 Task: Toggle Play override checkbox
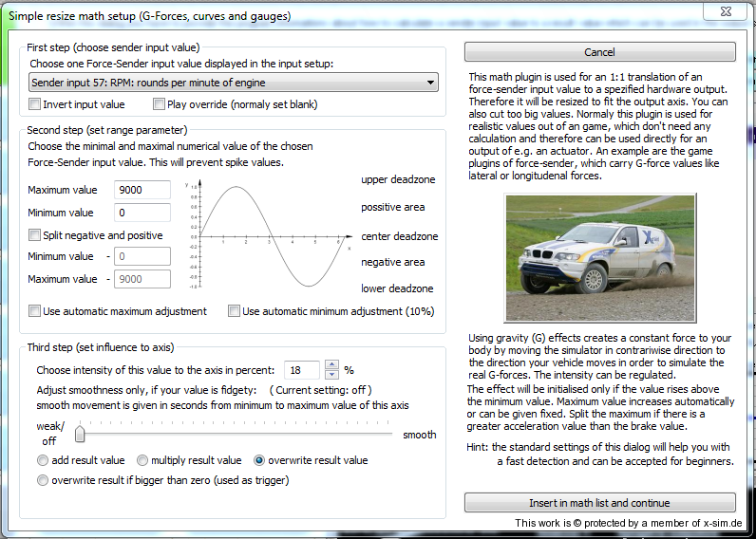pos(159,104)
